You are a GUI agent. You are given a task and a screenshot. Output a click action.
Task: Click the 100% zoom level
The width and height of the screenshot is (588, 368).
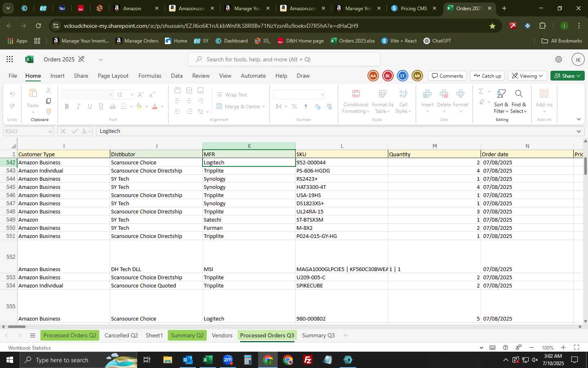point(548,348)
